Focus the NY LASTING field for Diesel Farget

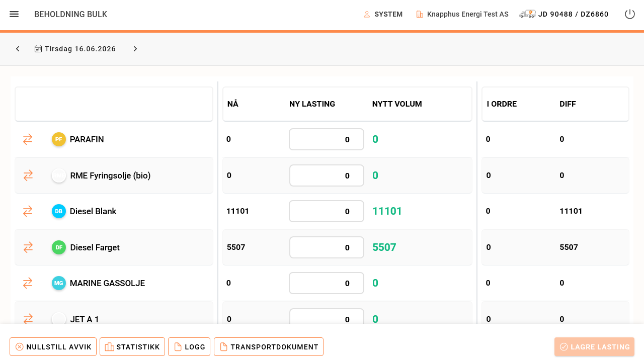327,247
